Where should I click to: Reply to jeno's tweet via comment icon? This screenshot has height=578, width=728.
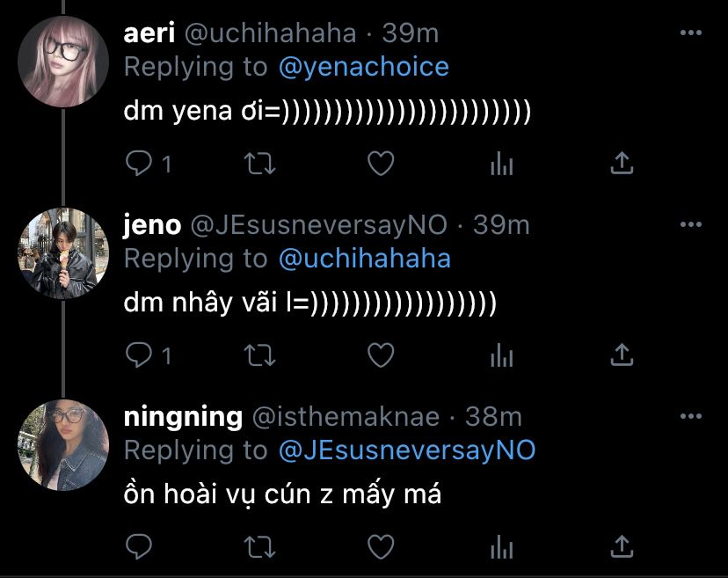(138, 355)
